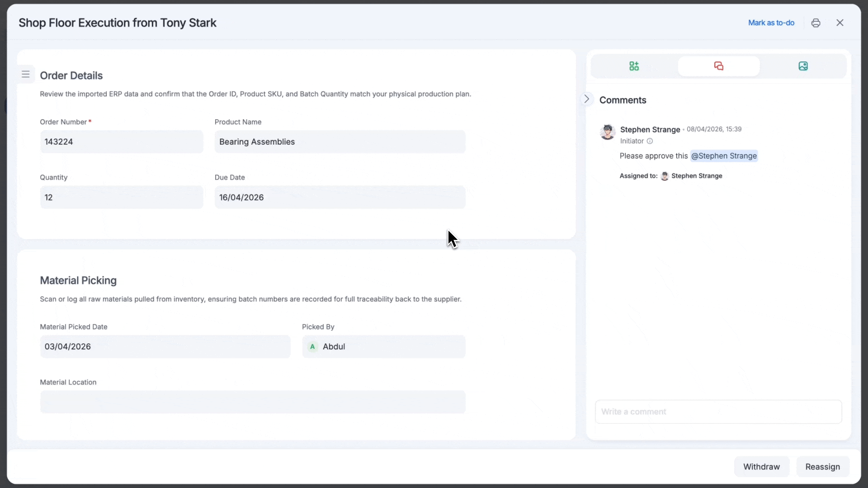The image size is (868, 488).
Task: Switch to the green widgets panel tab
Action: pos(634,66)
